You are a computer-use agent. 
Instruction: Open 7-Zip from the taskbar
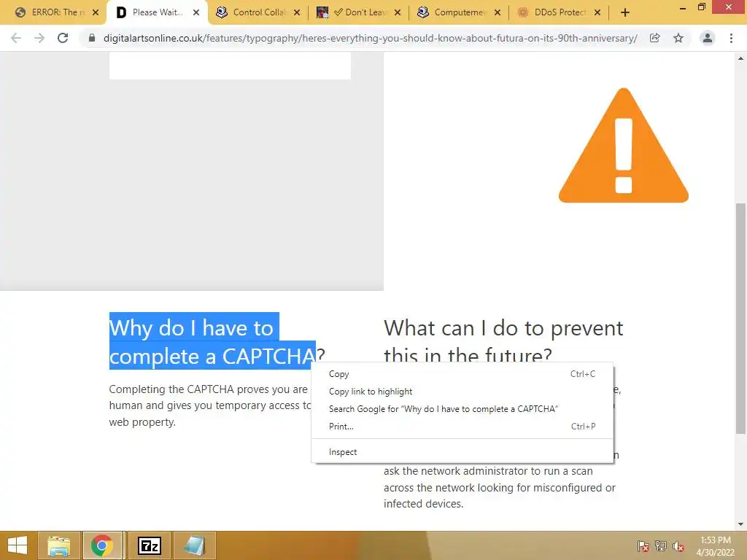150,545
